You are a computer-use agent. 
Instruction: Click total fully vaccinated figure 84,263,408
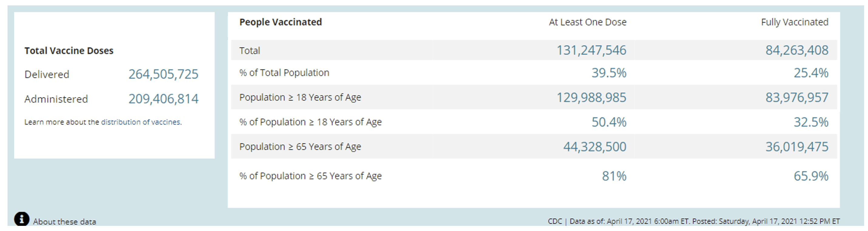tap(797, 50)
